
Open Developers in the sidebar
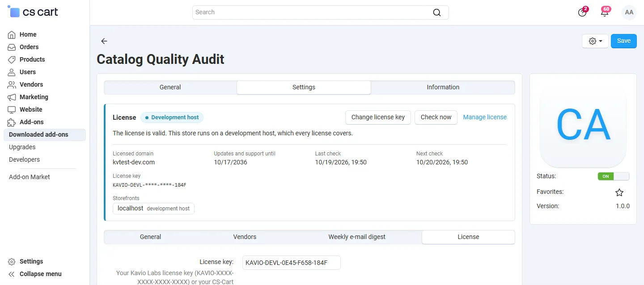[x=25, y=160]
